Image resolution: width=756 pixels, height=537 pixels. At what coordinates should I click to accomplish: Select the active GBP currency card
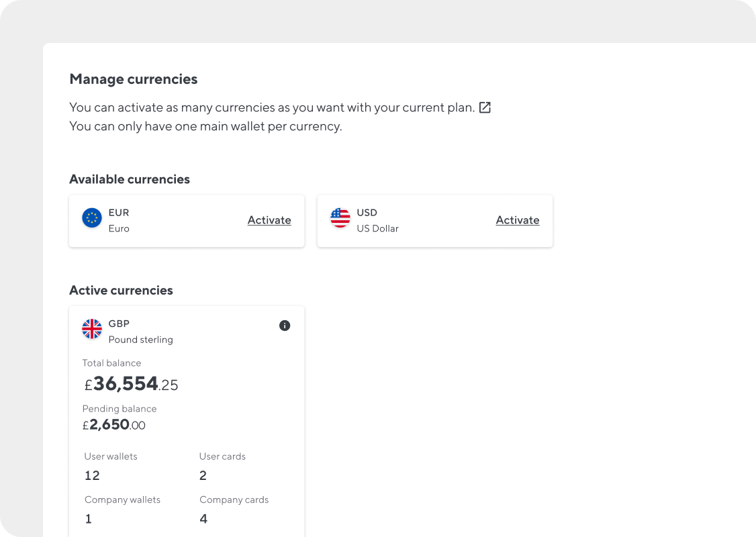[x=187, y=416]
